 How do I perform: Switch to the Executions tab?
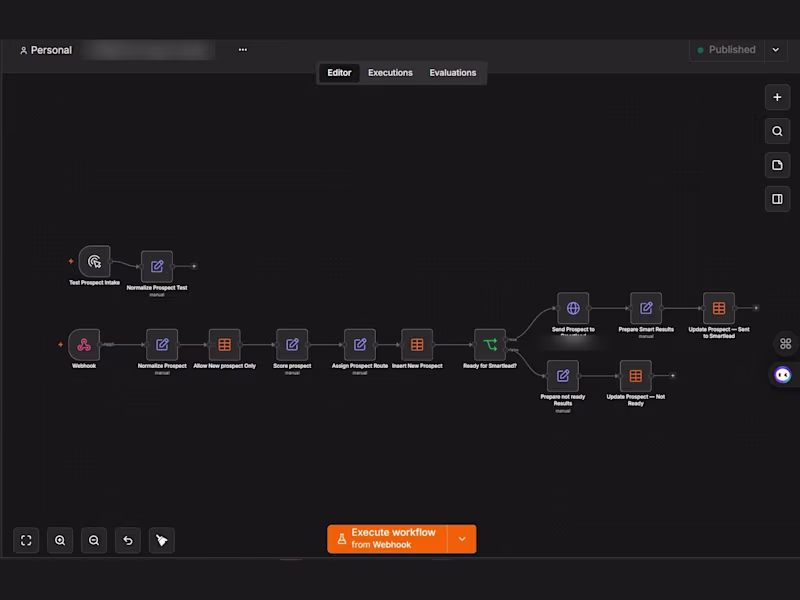pos(390,72)
